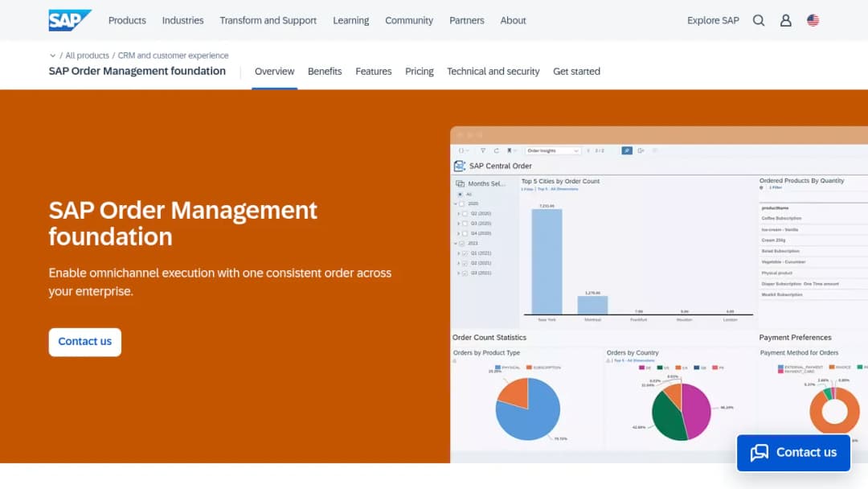Expand the Q2 (2020) node arrow
The height and width of the screenshot is (489, 868).
pyautogui.click(x=458, y=214)
